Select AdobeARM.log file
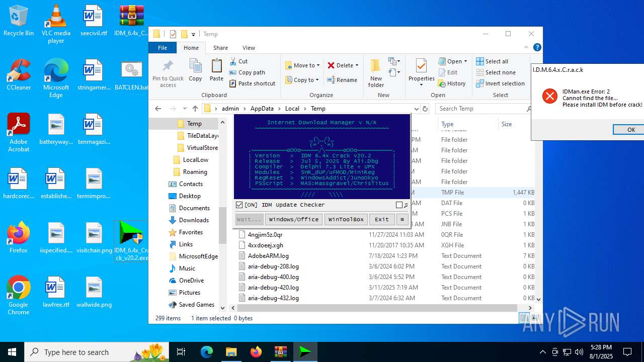 268,256
